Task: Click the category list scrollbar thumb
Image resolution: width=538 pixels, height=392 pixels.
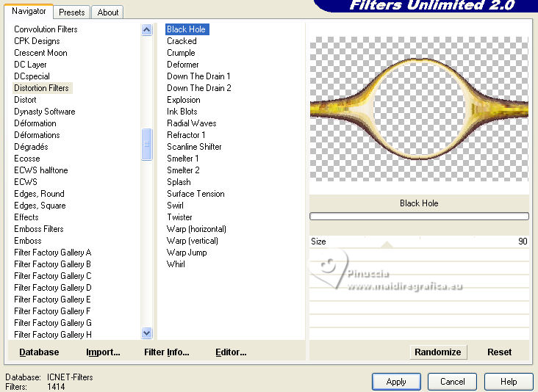Action: pyautogui.click(x=146, y=145)
